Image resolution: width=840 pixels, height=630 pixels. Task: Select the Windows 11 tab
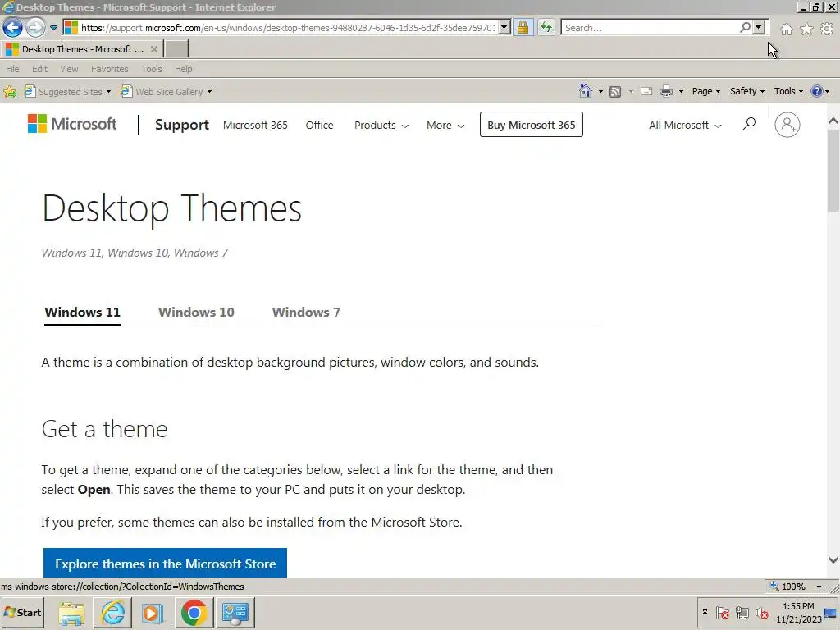pos(83,313)
